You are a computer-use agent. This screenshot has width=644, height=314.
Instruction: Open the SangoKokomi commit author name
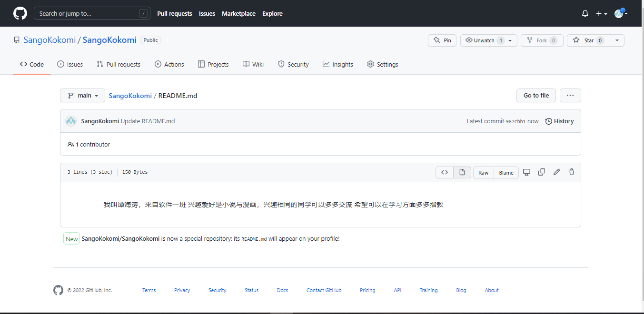(100, 121)
